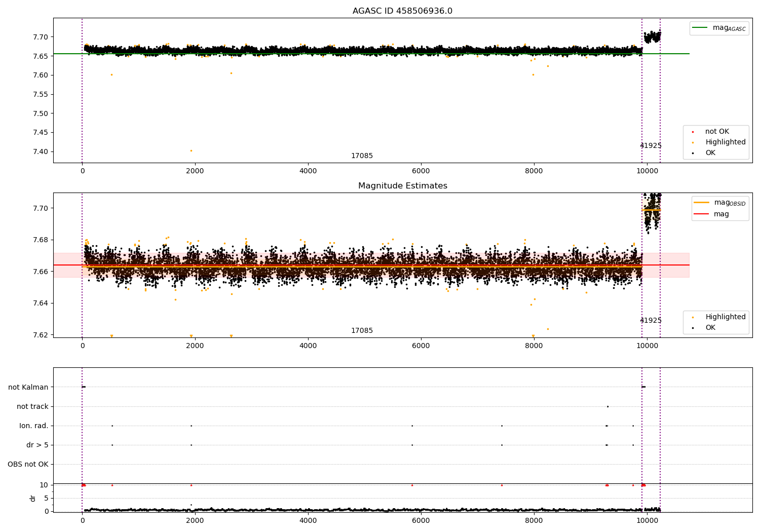Click the 7.70 tick label in middle plot
The height and width of the screenshot is (532, 760).
[x=40, y=208]
